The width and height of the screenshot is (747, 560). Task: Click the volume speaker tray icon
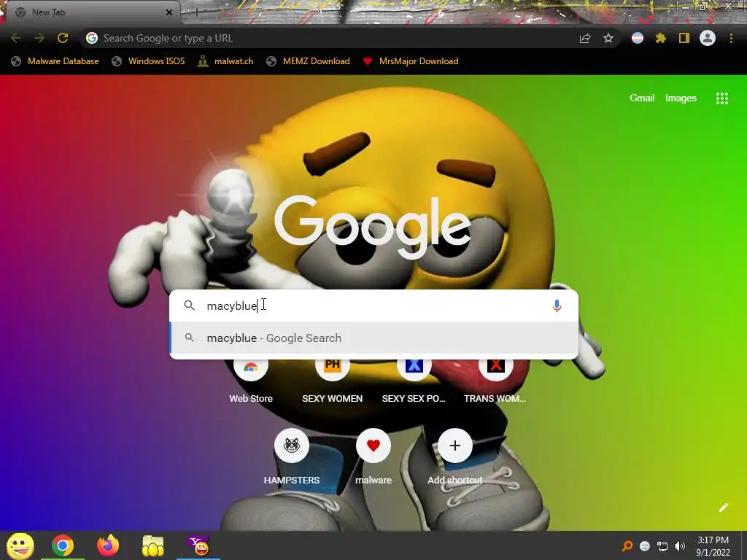(x=680, y=546)
